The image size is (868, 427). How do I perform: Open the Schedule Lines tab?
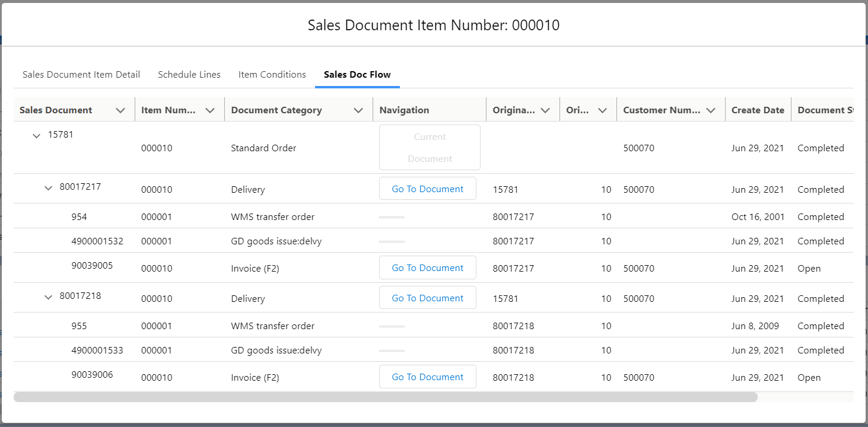[x=189, y=74]
